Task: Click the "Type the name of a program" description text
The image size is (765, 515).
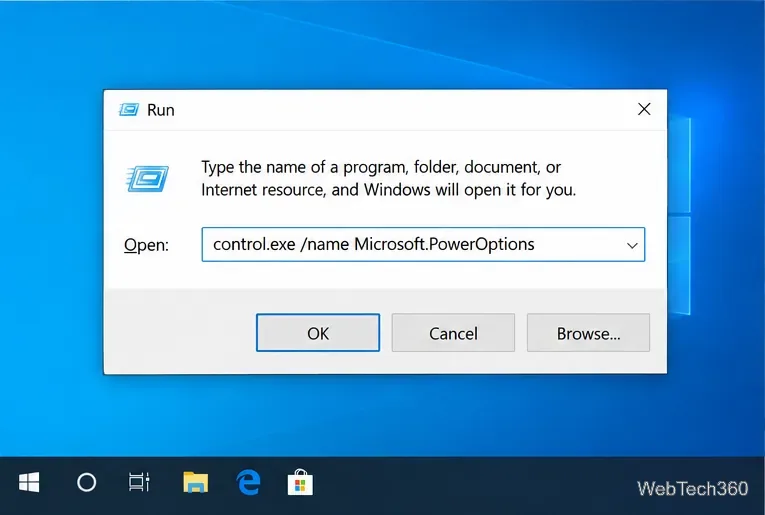Action: 389,178
